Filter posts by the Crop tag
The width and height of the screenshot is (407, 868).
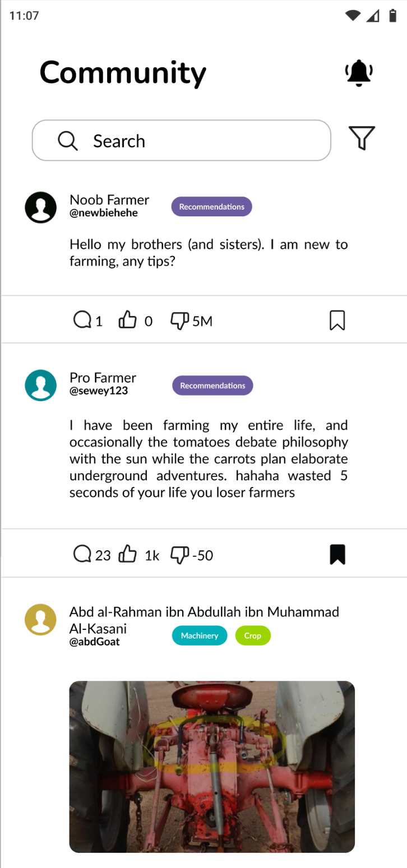click(253, 635)
